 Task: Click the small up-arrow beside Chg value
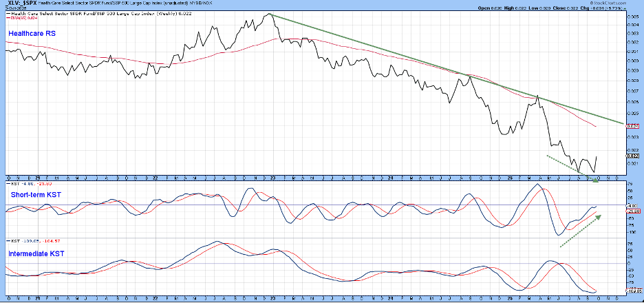click(625, 8)
